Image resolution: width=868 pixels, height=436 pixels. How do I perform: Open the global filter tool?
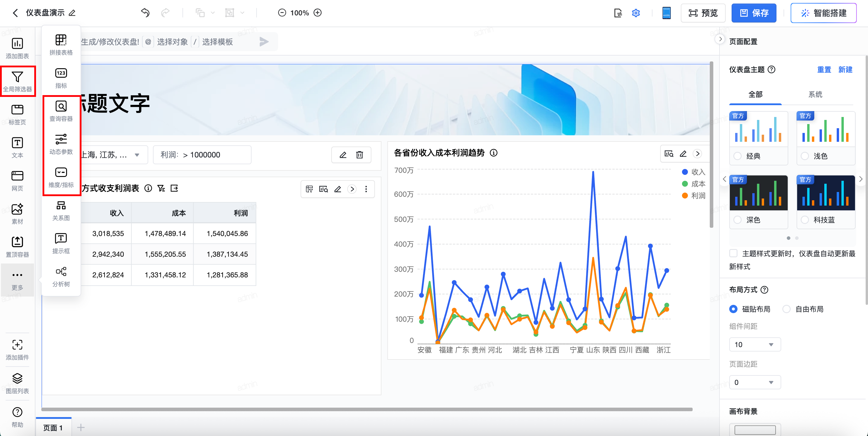pyautogui.click(x=17, y=81)
